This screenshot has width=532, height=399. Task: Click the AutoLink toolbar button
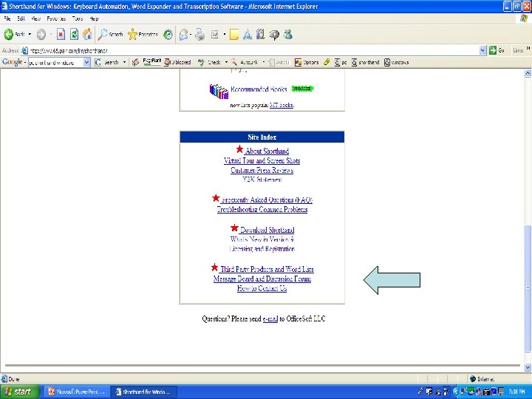(x=245, y=62)
